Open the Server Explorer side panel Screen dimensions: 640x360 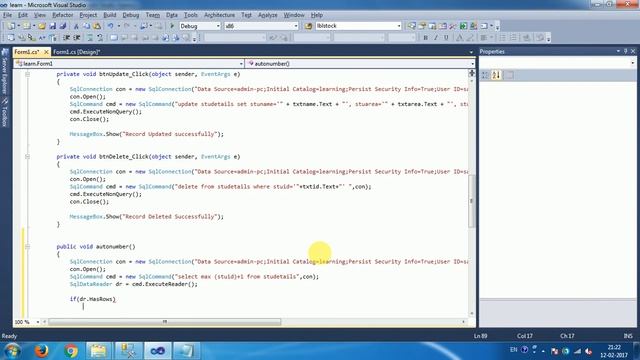(x=5, y=70)
